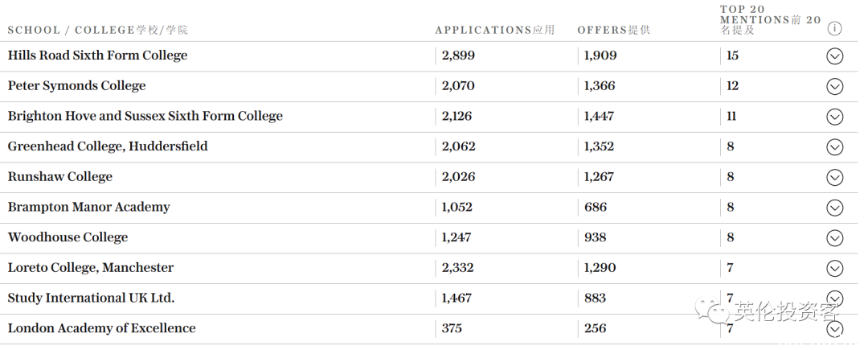
Task: Click applications value 2,899
Action: 458,56
